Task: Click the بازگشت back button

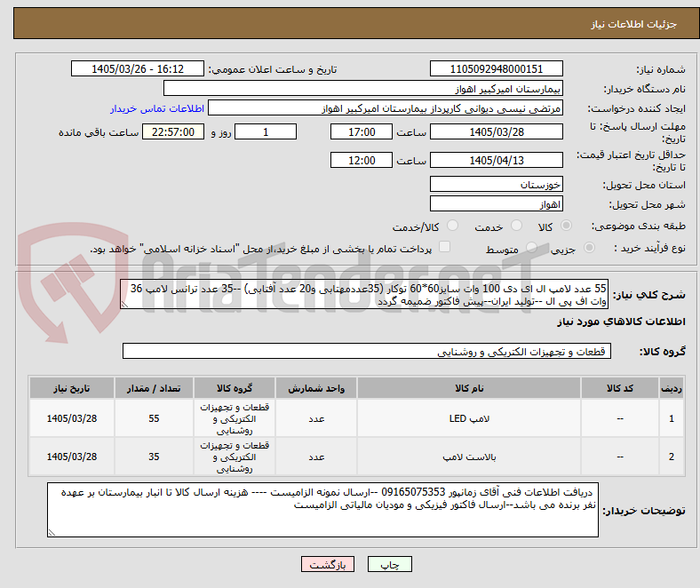Action: [328, 564]
